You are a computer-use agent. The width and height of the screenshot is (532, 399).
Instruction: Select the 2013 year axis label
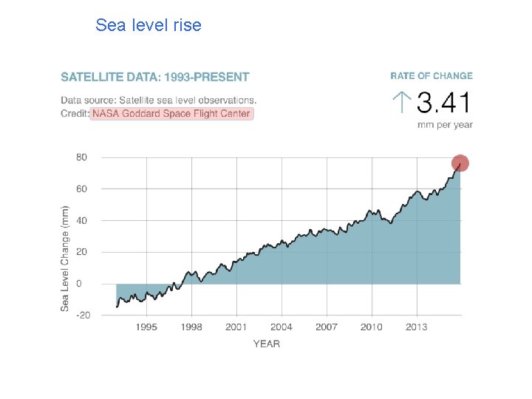417,327
